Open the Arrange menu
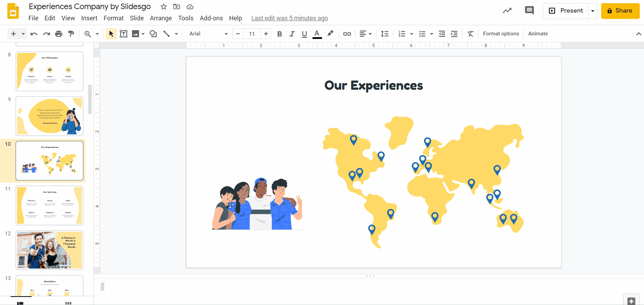 pyautogui.click(x=161, y=18)
